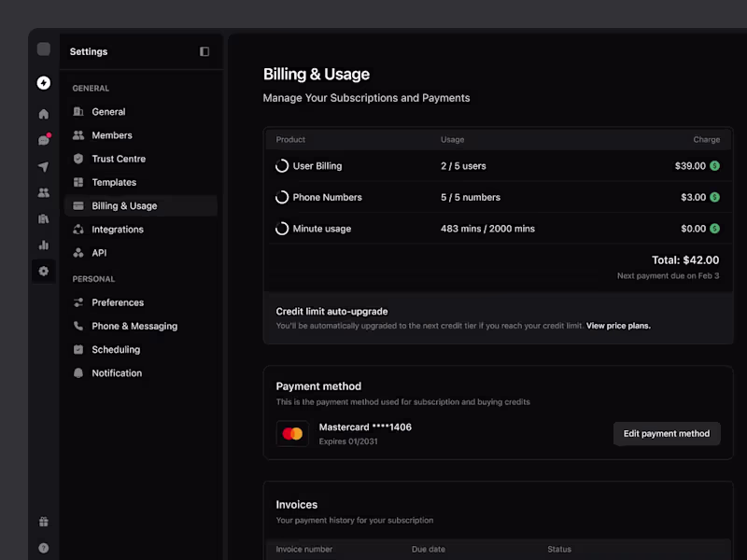
Task: Click the paper plane send icon
Action: coord(44,166)
